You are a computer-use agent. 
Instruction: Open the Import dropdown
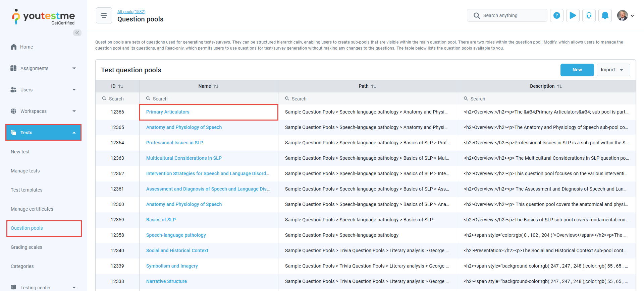pyautogui.click(x=613, y=70)
